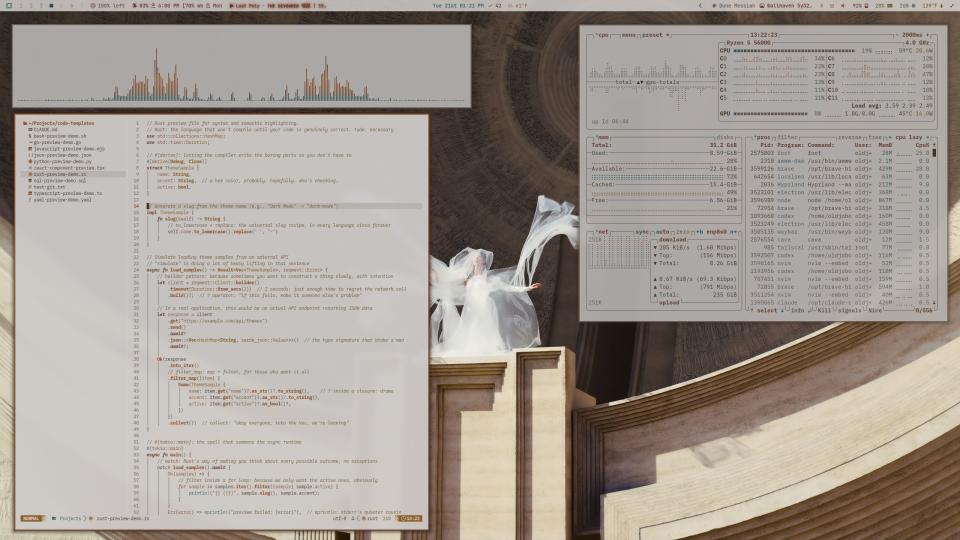Click the Python icon next to python-preview-demo.py
960x540 pixels.
coord(30,162)
